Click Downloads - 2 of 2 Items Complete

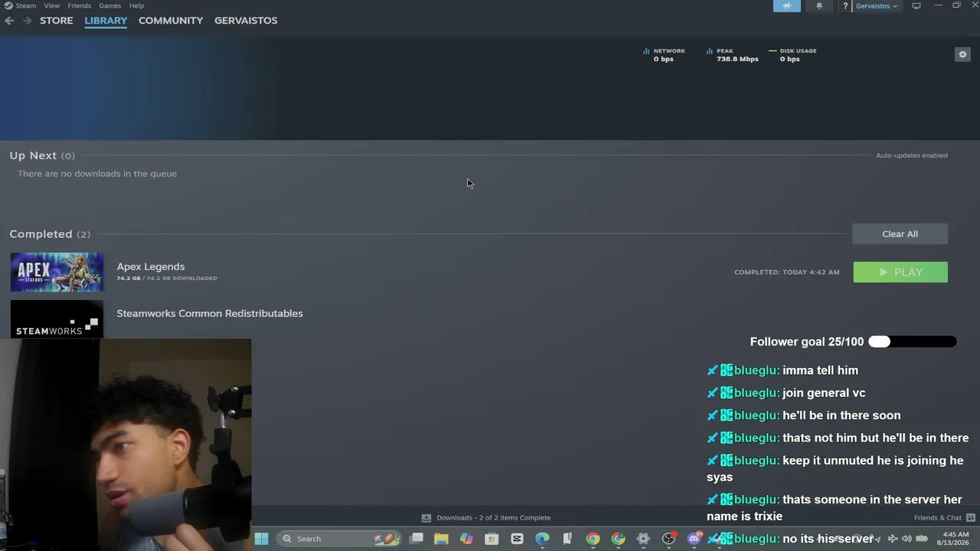493,518
